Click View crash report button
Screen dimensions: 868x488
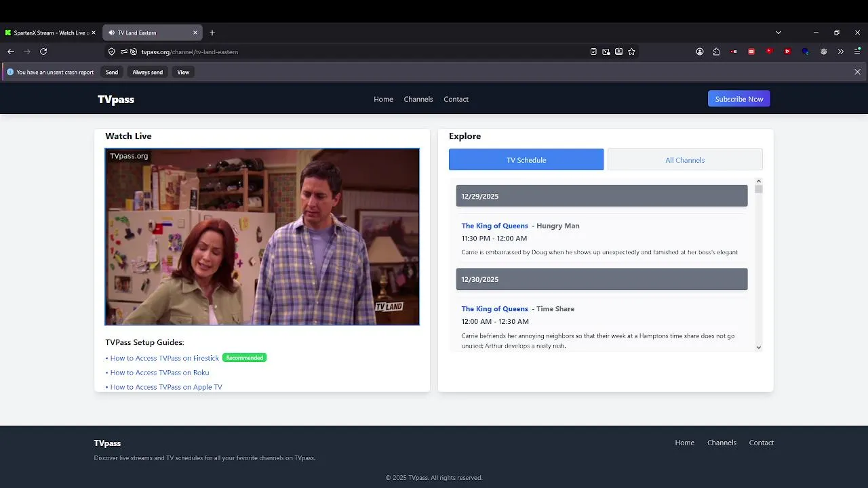183,72
